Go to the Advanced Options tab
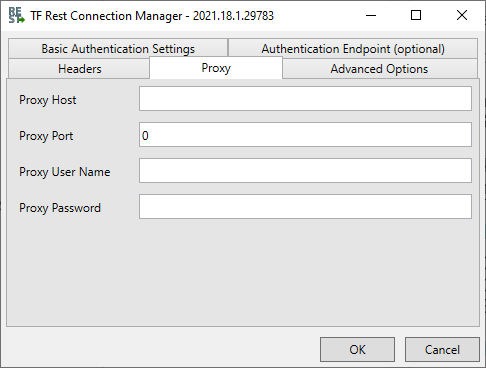This screenshot has height=368, width=486. [x=380, y=69]
